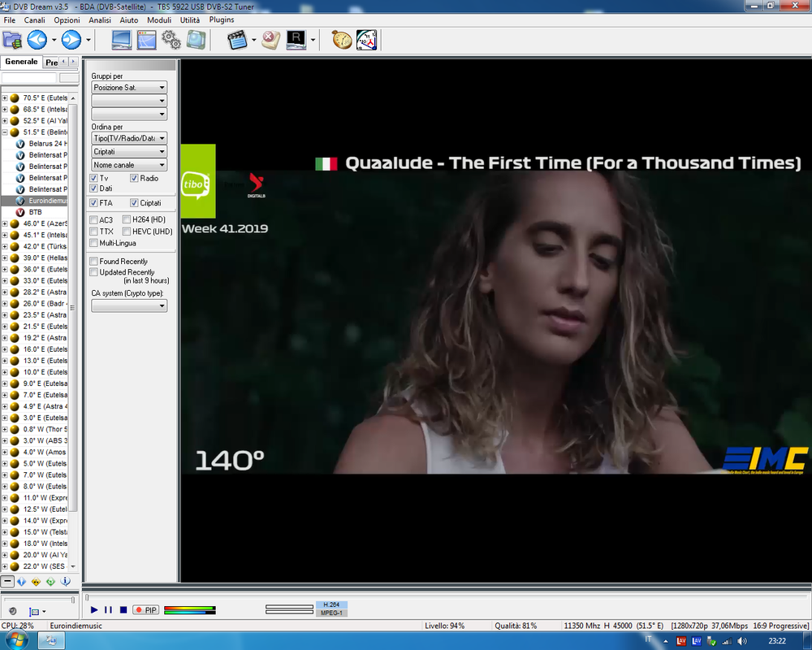812x650 pixels.
Task: Enable the Found Recently checkbox
Action: (x=93, y=262)
